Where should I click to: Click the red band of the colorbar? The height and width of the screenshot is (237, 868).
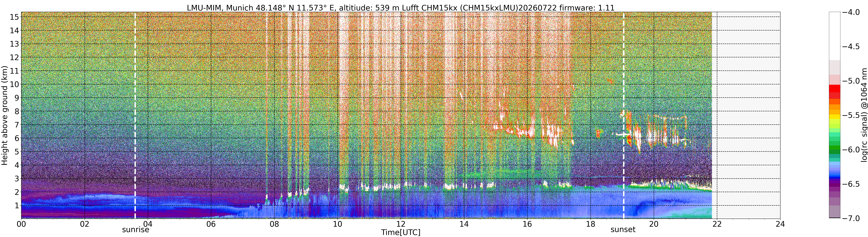click(x=835, y=89)
